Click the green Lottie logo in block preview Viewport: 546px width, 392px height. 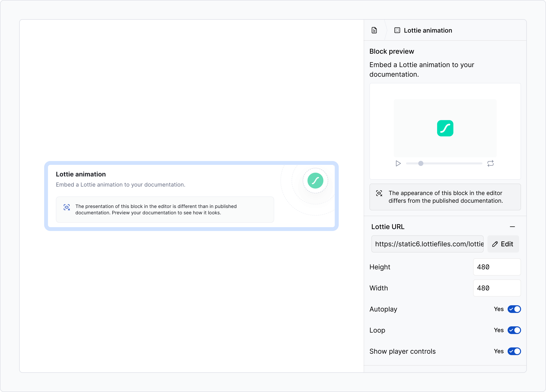(x=445, y=128)
